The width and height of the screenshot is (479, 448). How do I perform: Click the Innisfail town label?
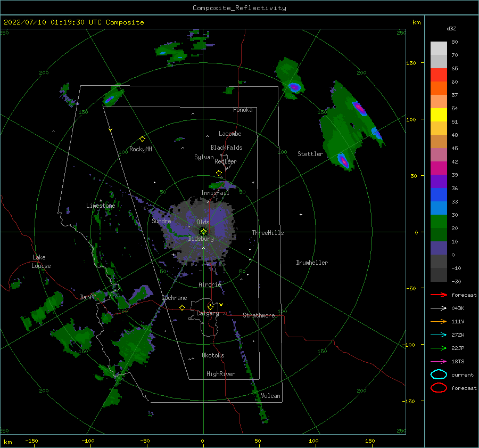215,193
